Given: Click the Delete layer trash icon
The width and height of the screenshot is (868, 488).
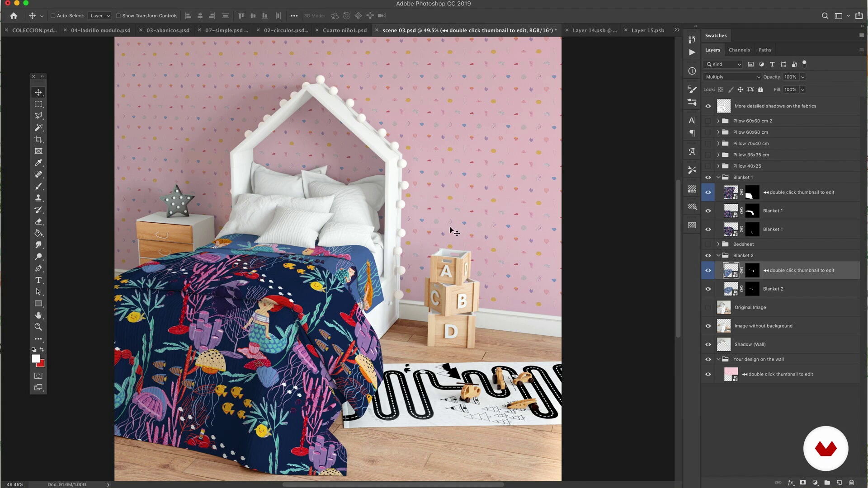Looking at the screenshot, I should point(852,483).
